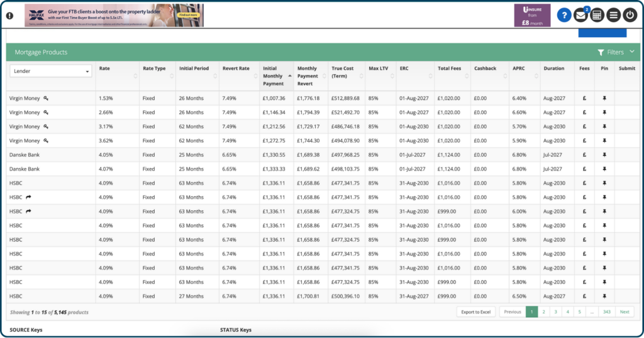Click Export to Excel button

tap(475, 312)
